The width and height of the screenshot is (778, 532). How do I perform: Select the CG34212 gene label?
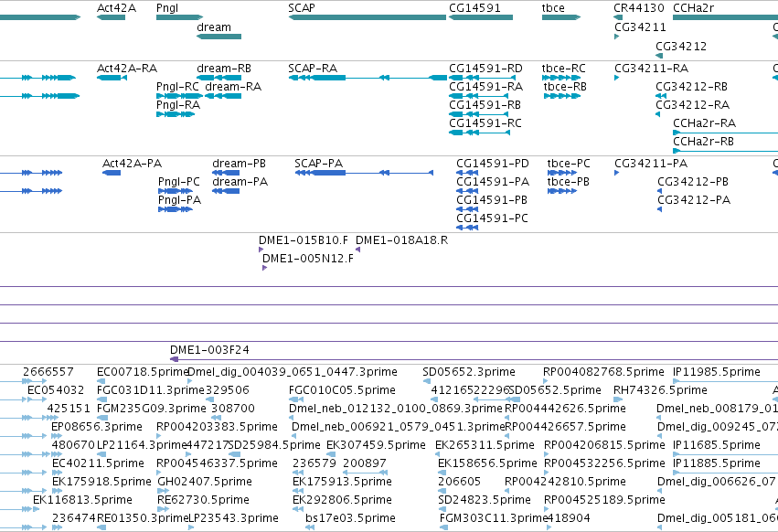tap(681, 46)
